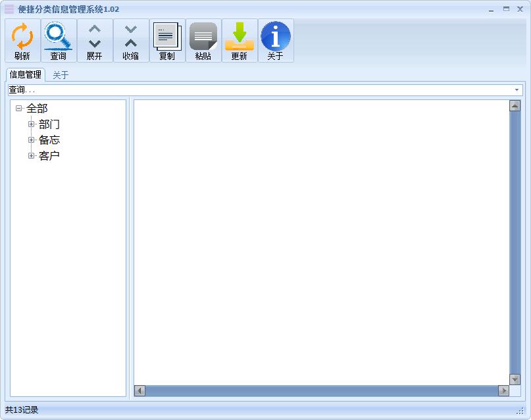The width and height of the screenshot is (531, 420).
Task: Expand the 客户 tree node
Action: 31,156
